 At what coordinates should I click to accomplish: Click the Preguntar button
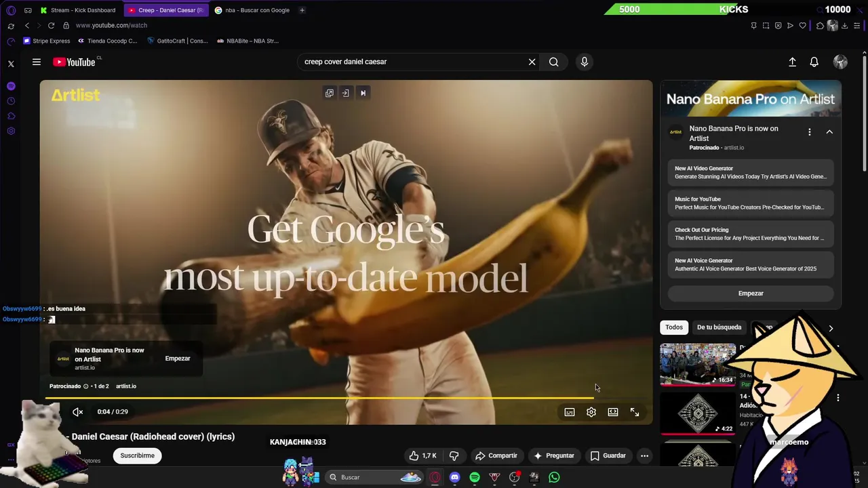(x=554, y=455)
